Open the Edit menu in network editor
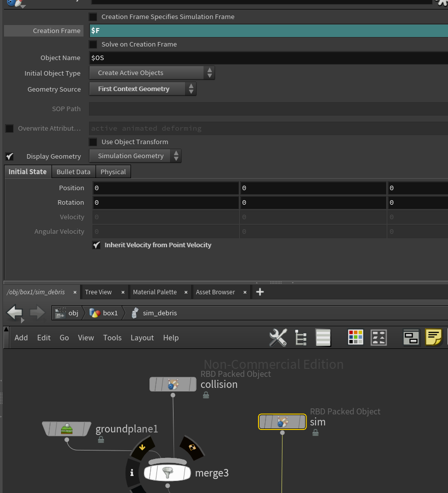Image resolution: width=448 pixels, height=493 pixels. pyautogui.click(x=43, y=338)
